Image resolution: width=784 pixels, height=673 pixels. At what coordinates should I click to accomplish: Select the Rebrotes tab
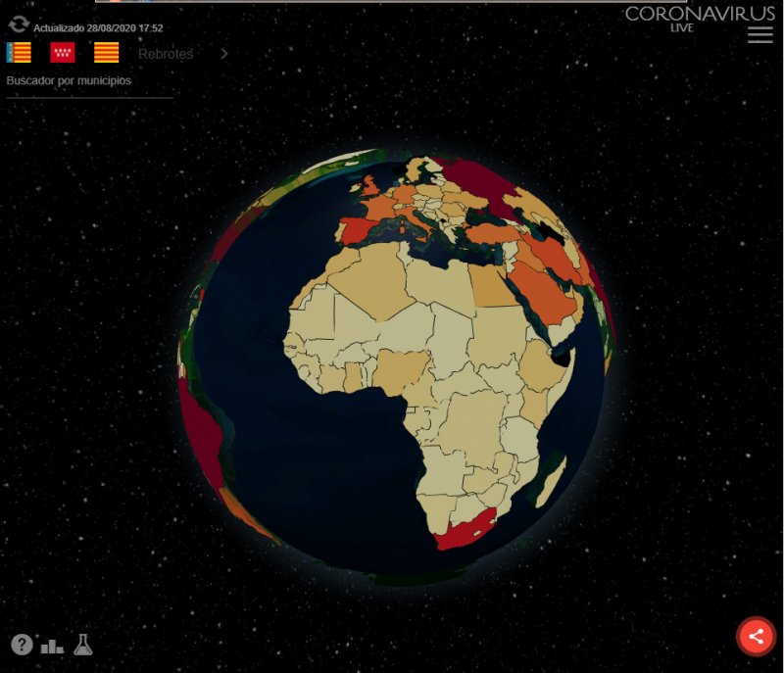pos(166,54)
